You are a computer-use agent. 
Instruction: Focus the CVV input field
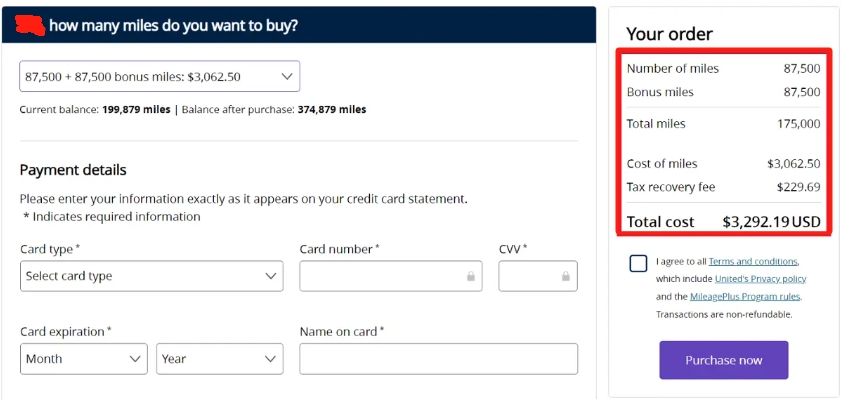coord(538,276)
